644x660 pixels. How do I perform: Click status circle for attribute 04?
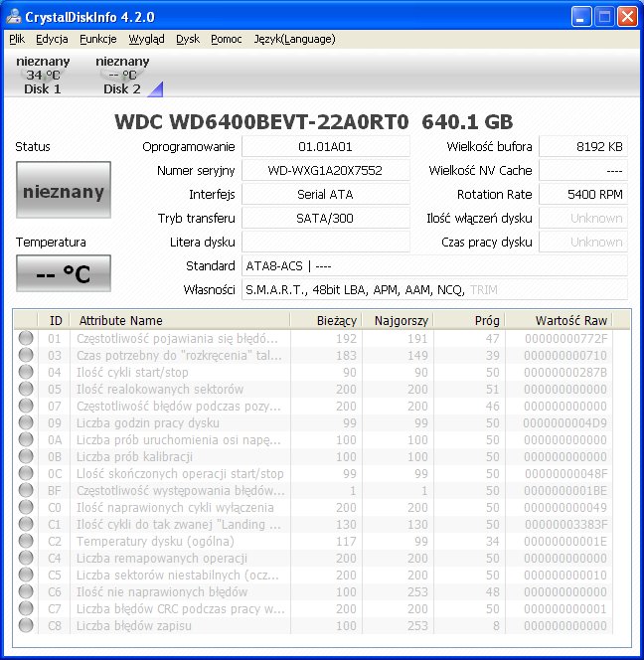pyautogui.click(x=26, y=372)
